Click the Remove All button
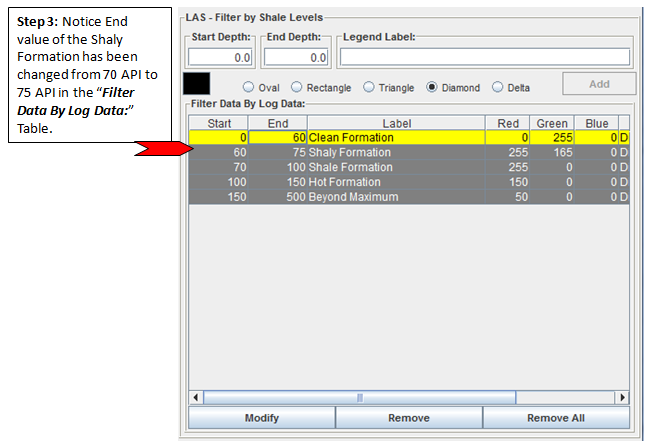This screenshot has height=446, width=651. tap(556, 418)
